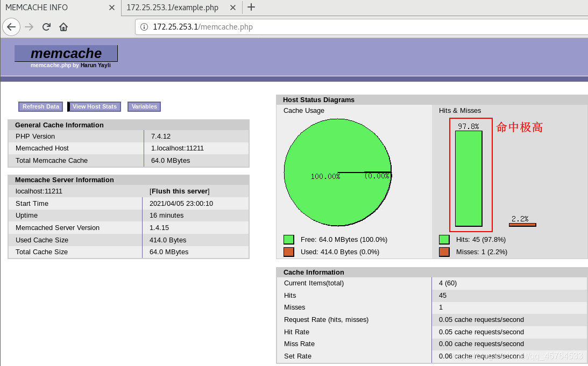Click the green 97.8% hits bar
588x366 pixels.
click(469, 178)
